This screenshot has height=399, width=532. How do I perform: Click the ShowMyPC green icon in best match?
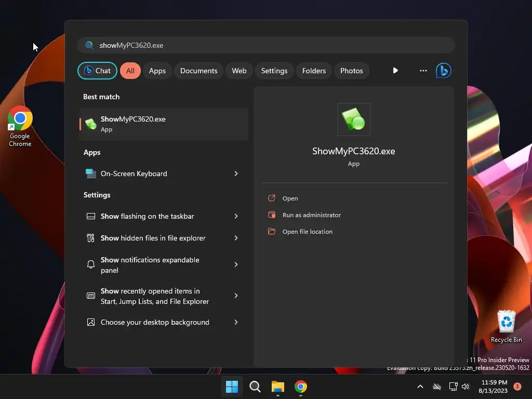[x=91, y=124]
